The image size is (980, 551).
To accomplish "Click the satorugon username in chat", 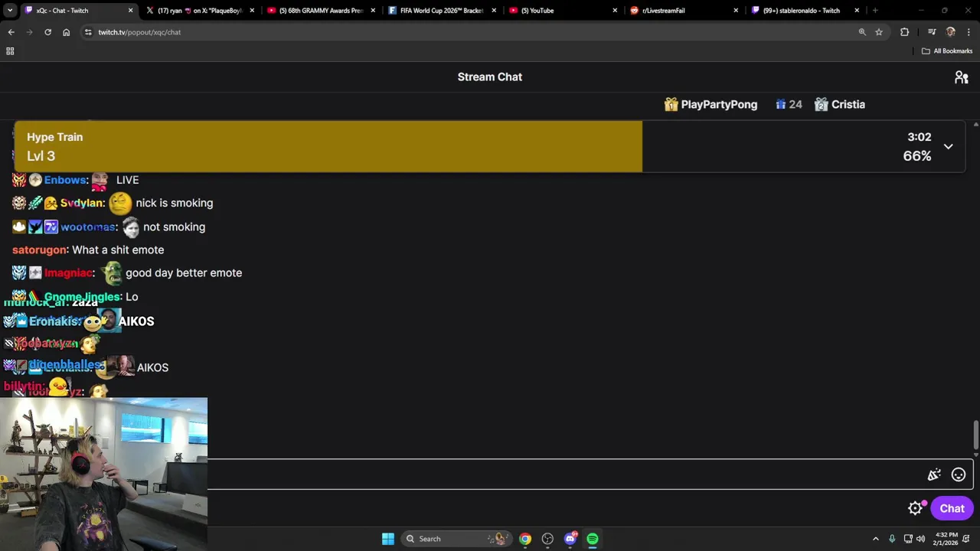I will 39,249.
